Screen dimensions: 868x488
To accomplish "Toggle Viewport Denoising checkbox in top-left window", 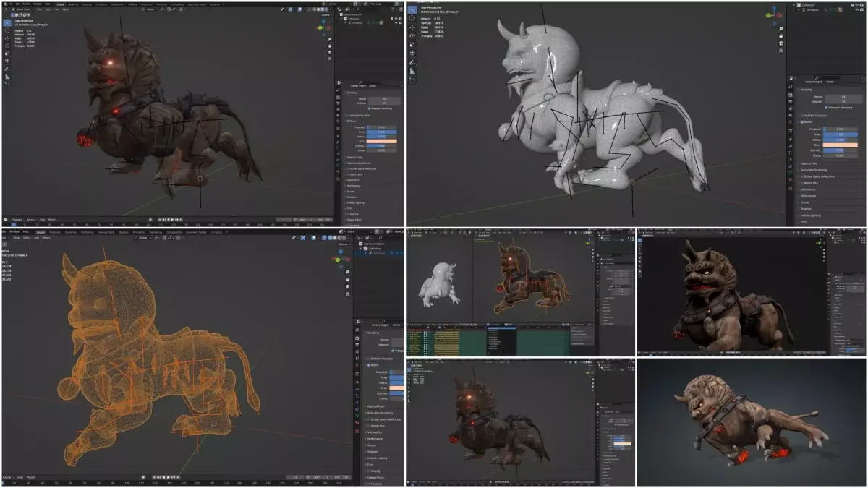I will click(x=369, y=108).
